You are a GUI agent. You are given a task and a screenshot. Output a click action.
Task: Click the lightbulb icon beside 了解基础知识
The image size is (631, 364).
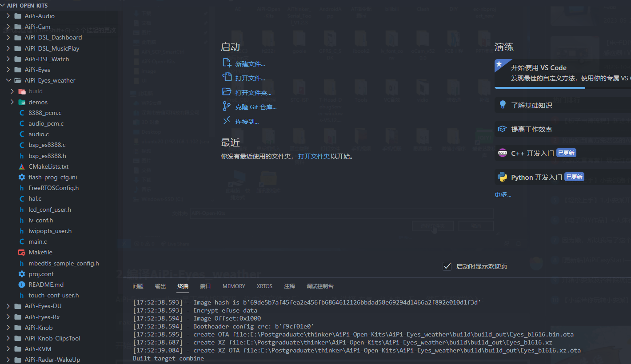coord(503,105)
